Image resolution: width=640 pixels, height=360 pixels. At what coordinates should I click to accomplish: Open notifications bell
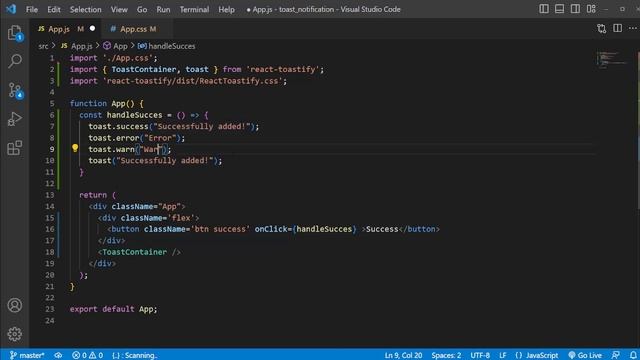point(633,355)
